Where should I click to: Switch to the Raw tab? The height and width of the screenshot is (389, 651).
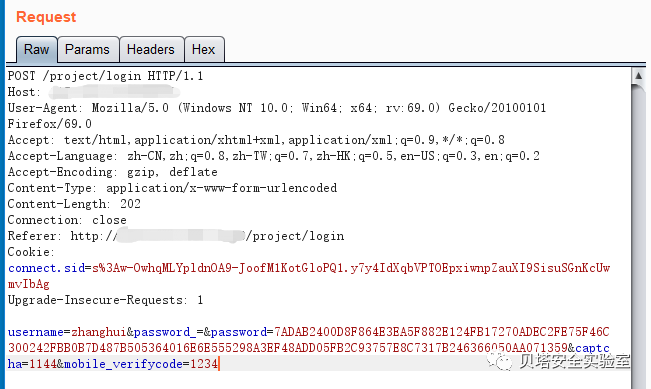(37, 49)
